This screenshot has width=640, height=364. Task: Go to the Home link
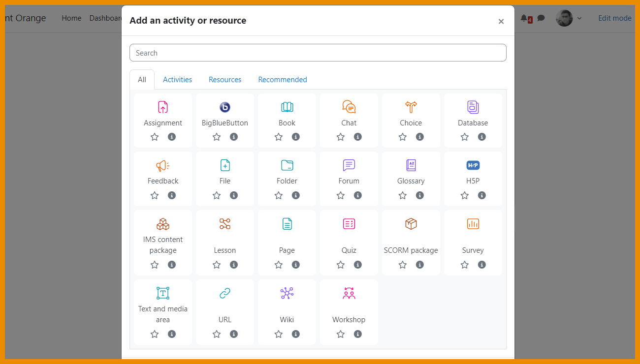pos(71,18)
